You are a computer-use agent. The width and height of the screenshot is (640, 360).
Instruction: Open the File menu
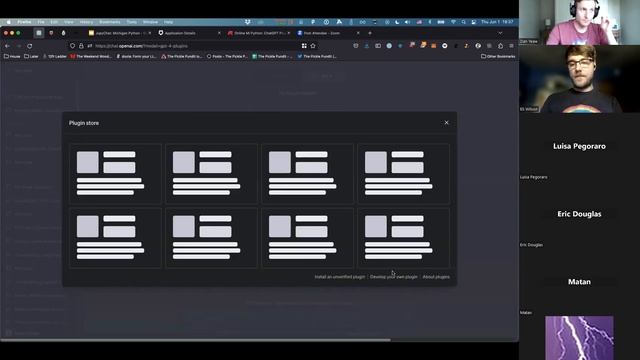pos(41,22)
